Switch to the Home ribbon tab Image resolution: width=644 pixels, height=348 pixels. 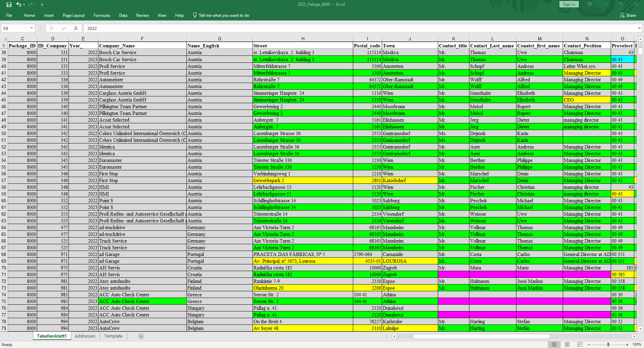point(29,15)
